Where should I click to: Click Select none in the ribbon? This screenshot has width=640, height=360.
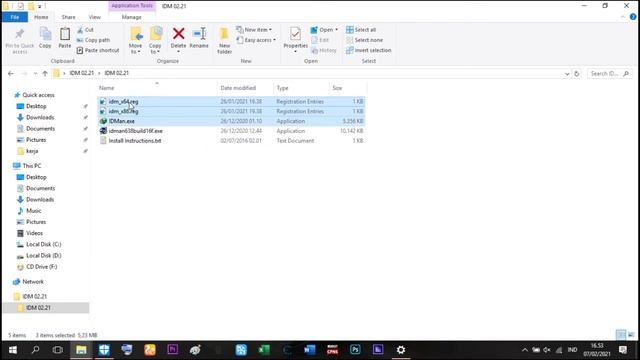[x=364, y=40]
